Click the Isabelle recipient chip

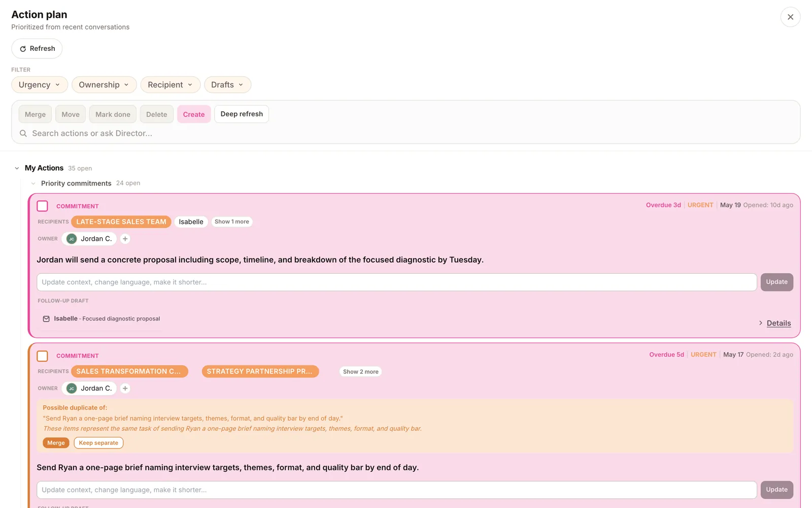point(191,222)
